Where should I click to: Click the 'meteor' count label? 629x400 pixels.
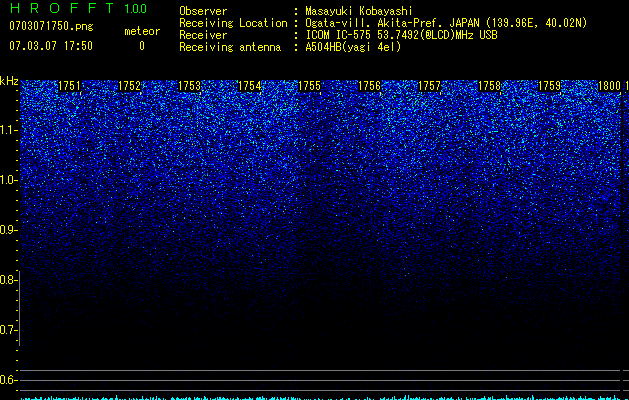pos(142,31)
